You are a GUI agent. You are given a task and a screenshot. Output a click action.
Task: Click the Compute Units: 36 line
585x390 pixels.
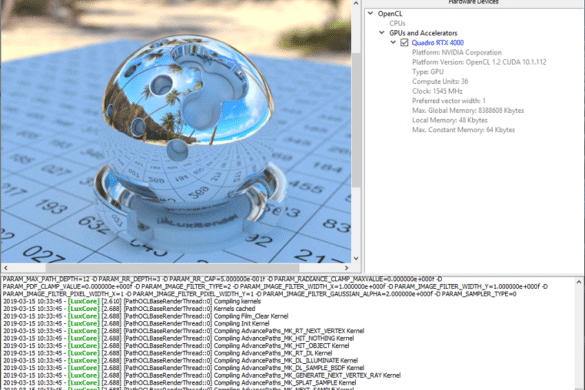[x=440, y=81]
